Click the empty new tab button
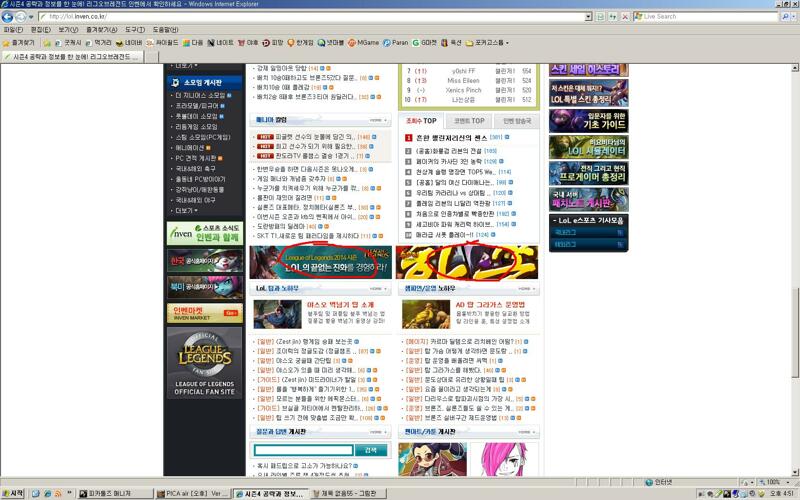 (x=152, y=57)
